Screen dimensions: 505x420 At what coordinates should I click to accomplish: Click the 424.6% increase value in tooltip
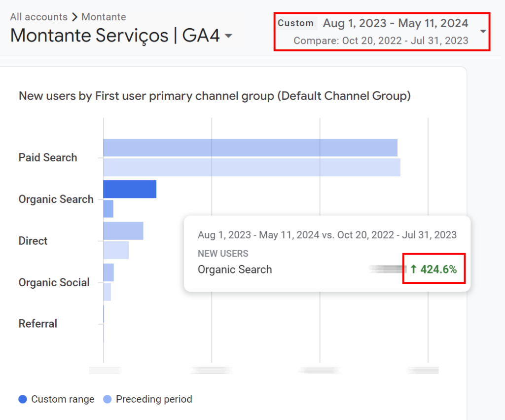click(438, 269)
